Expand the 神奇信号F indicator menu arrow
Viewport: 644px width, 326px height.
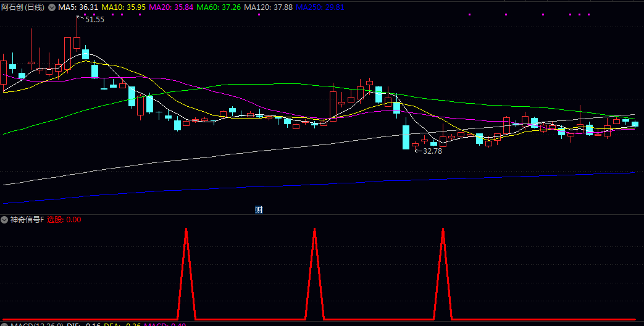[x=5, y=220]
